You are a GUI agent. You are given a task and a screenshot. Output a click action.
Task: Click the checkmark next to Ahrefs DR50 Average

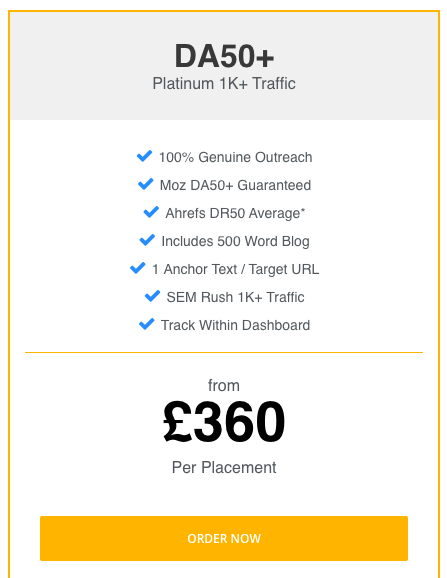[x=151, y=212]
